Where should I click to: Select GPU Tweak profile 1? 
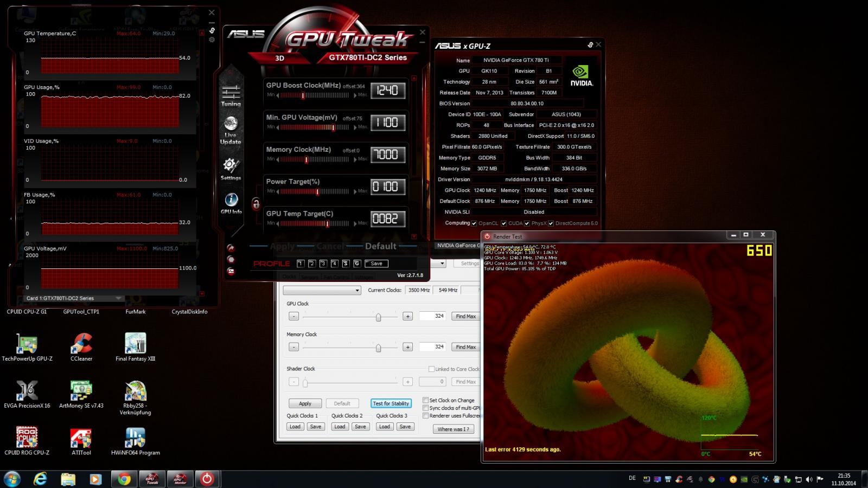(301, 264)
